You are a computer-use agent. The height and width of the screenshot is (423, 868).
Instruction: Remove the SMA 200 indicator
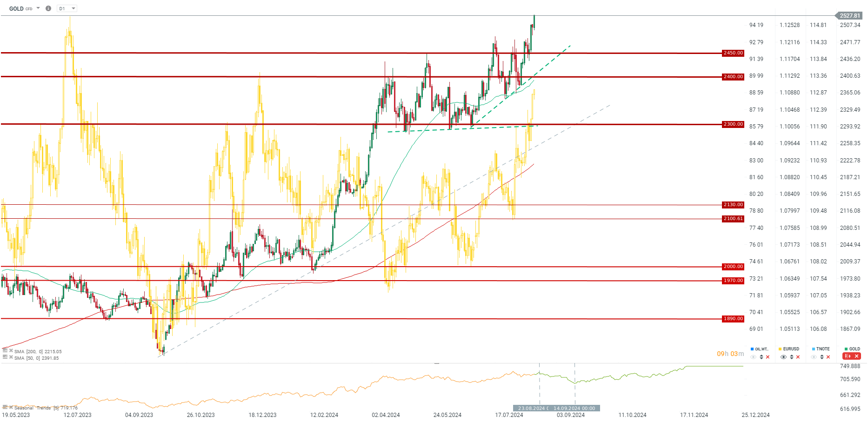11,351
